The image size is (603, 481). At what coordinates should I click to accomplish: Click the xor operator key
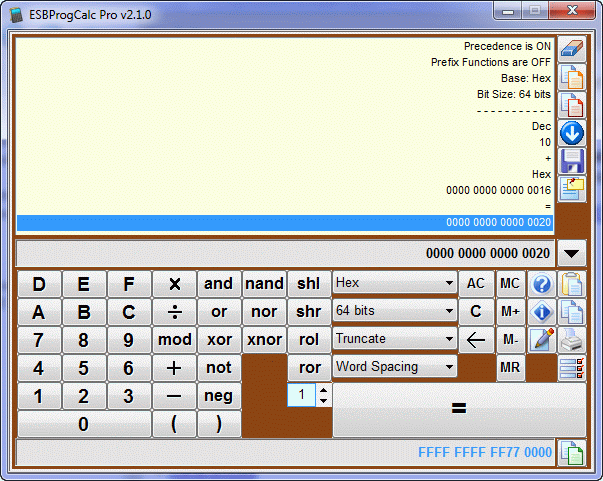coord(219,340)
